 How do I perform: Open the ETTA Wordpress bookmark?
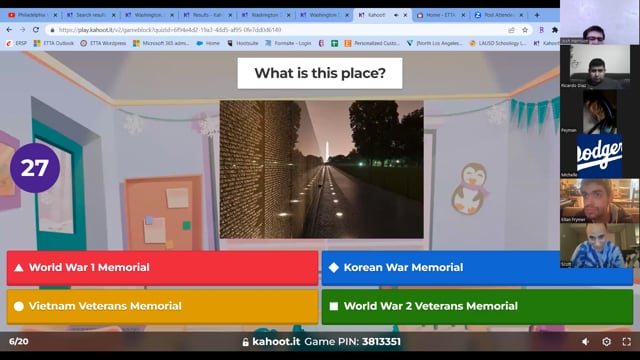(x=103, y=43)
